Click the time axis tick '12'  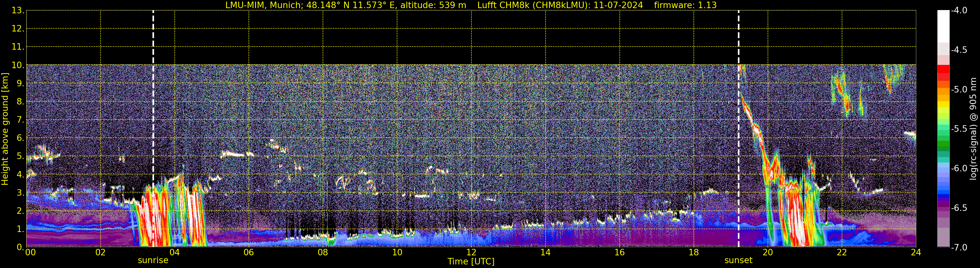pos(471,252)
